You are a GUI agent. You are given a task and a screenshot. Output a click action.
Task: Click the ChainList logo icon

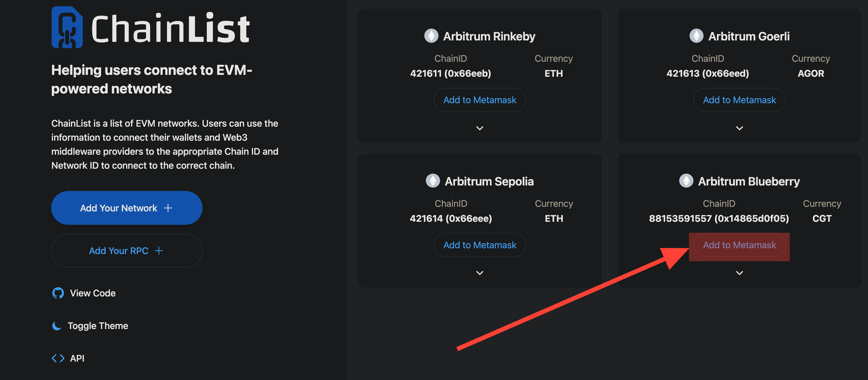coord(67,27)
